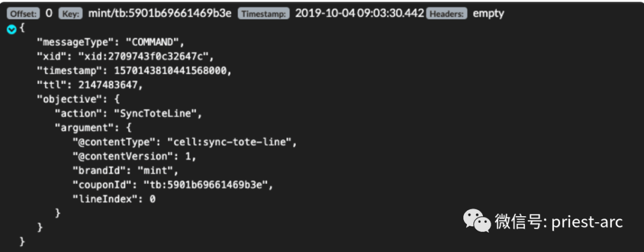Collapse the JSON message with the blue chevron
Image resolution: width=644 pixels, height=252 pixels.
pos(11,29)
